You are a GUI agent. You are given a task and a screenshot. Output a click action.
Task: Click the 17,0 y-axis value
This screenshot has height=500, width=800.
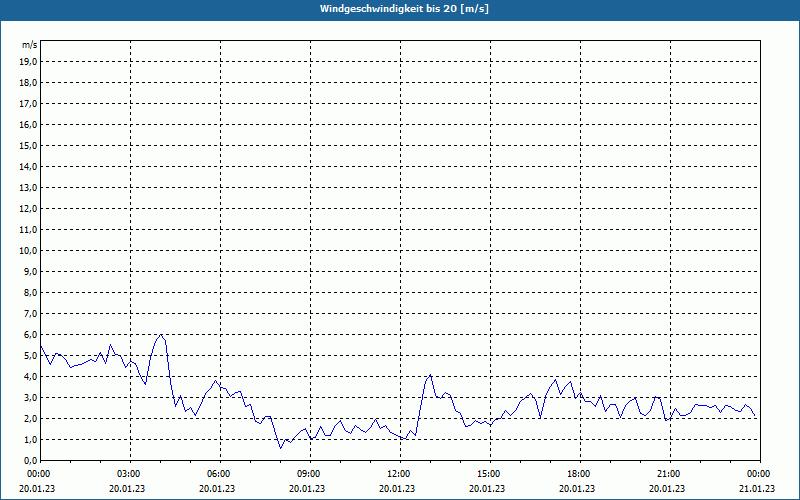28,104
